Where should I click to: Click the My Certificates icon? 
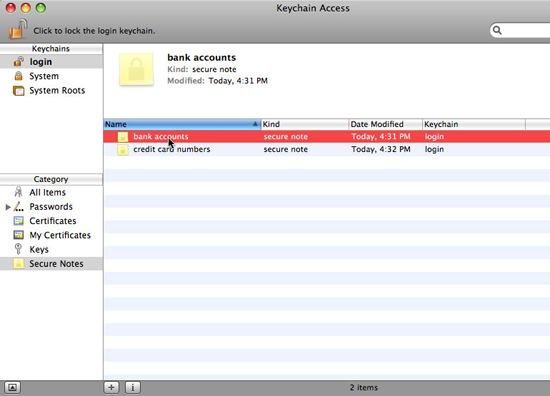point(19,235)
